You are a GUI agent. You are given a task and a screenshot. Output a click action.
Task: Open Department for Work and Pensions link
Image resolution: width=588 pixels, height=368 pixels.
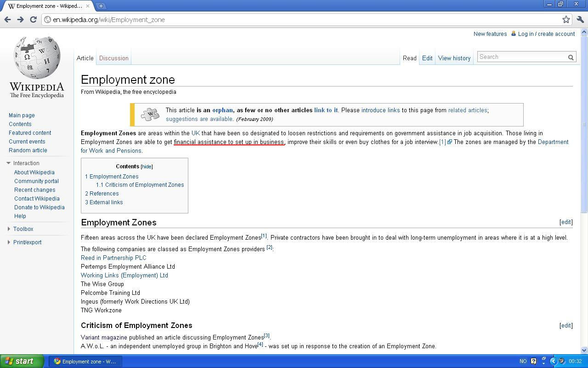[325, 146]
